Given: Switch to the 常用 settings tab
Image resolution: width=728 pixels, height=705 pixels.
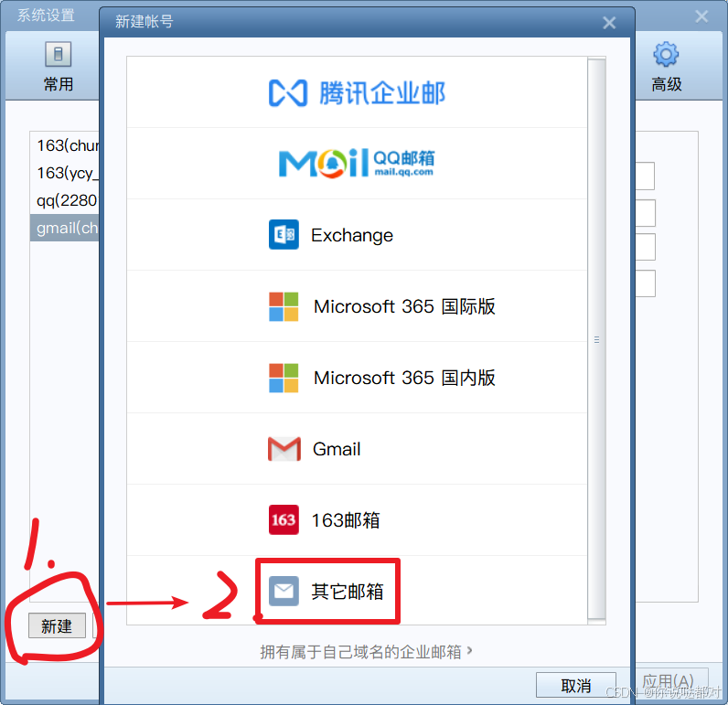Looking at the screenshot, I should [x=58, y=67].
